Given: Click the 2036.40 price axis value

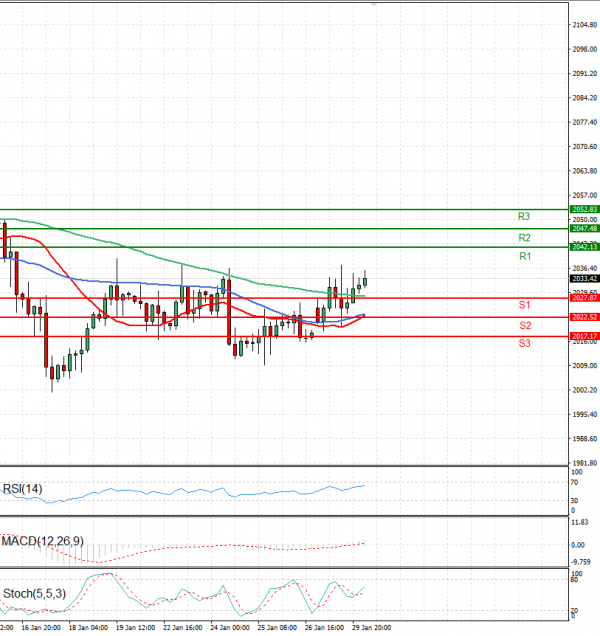Looking at the screenshot, I should click(585, 269).
